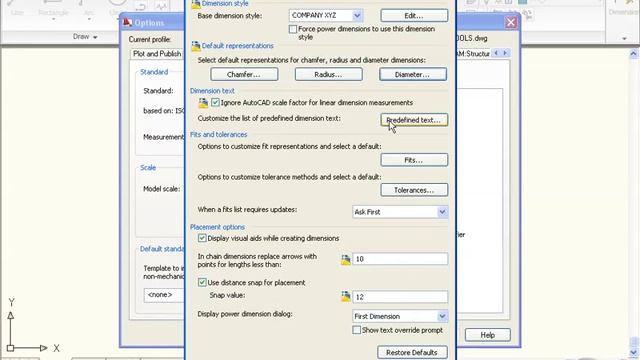Click the icon beside Ignore AutoCAD scale factor
Screen dimensions: 640x360
coord(203,103)
